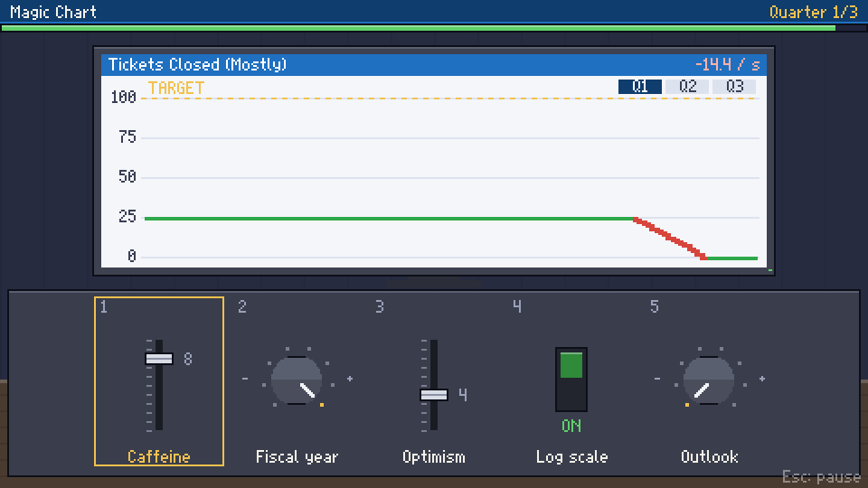Click slot number 1 above Caffeine
The width and height of the screenshot is (868, 488).
pos(104,306)
